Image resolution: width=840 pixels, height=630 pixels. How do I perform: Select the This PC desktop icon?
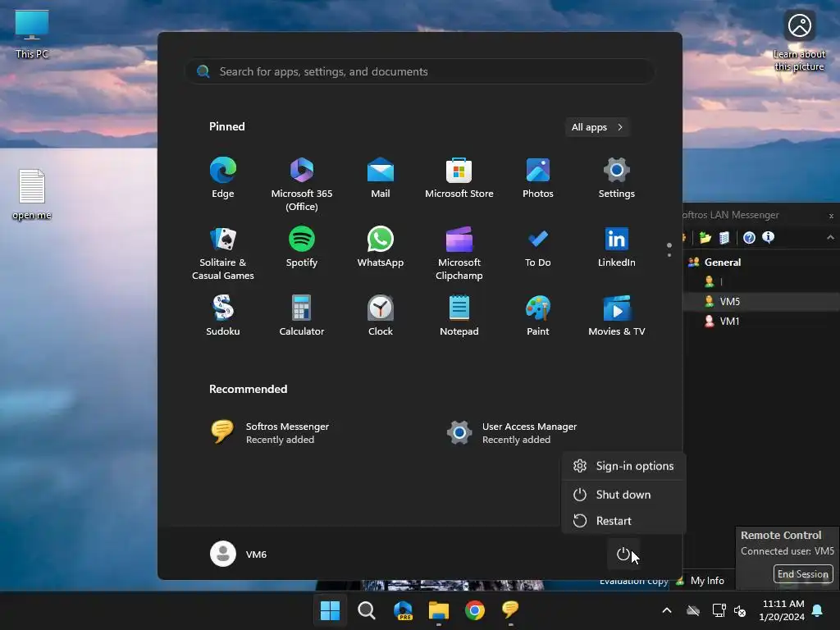(32, 34)
